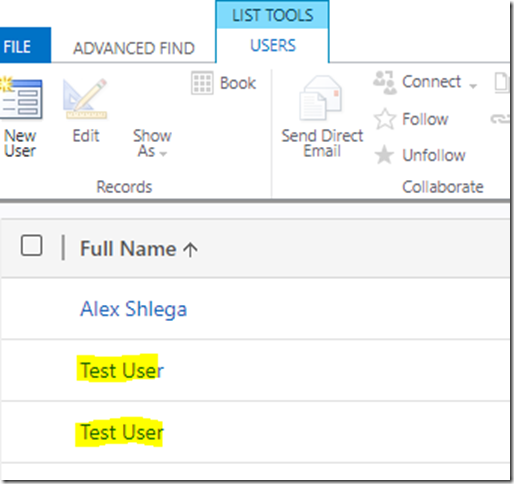This screenshot has height=484, width=514.
Task: Click the Edit pencil-and-ruler icon
Action: pyautogui.click(x=85, y=99)
